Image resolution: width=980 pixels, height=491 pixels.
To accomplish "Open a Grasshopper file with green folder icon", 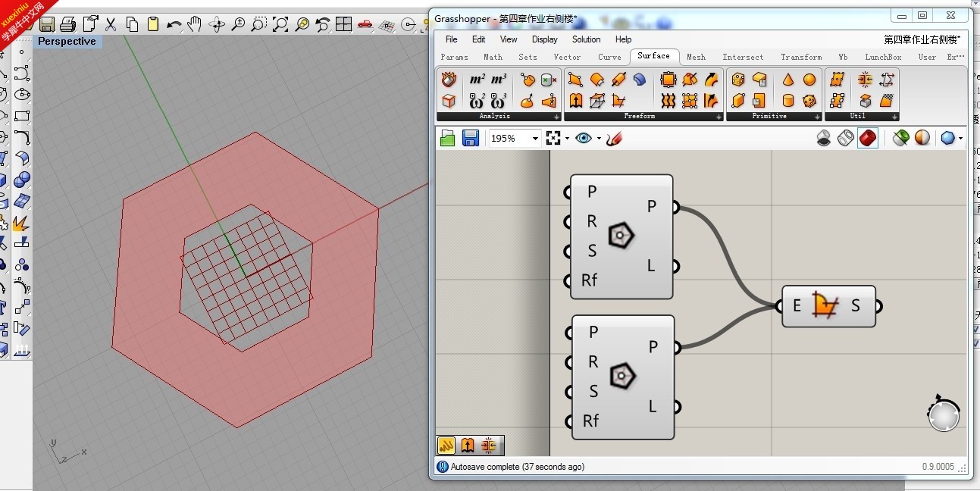I will coord(447,138).
